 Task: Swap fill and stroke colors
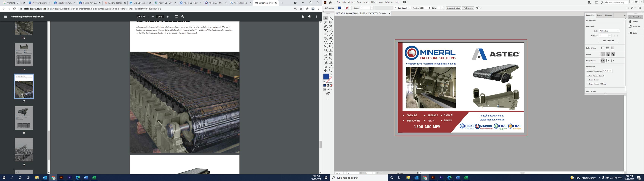click(331, 75)
